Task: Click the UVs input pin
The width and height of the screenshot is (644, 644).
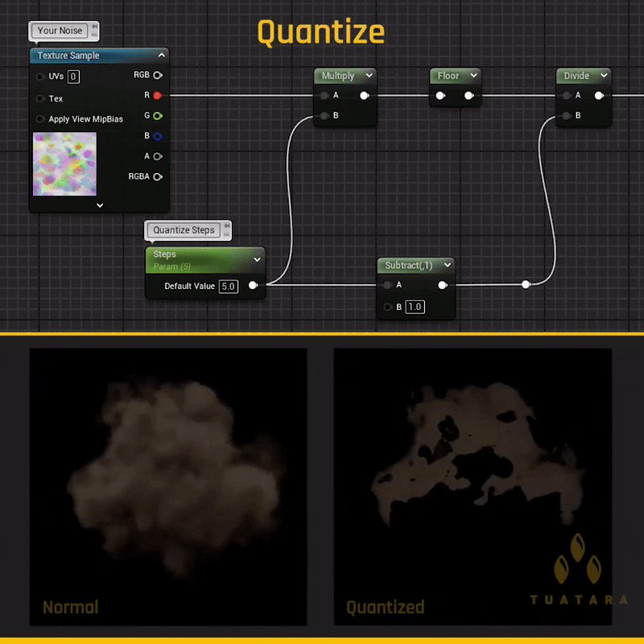Action: point(39,76)
